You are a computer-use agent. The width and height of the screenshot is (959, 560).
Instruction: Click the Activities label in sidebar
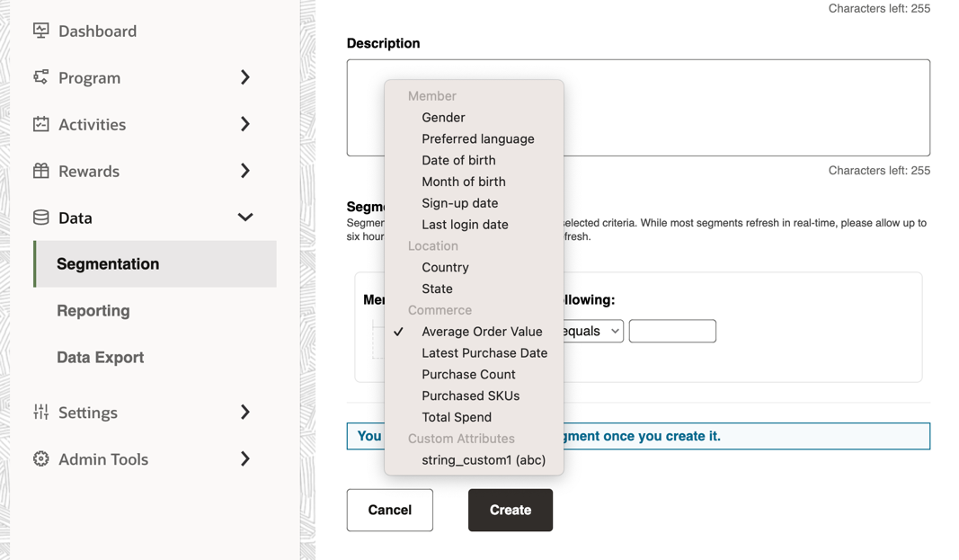93,125
